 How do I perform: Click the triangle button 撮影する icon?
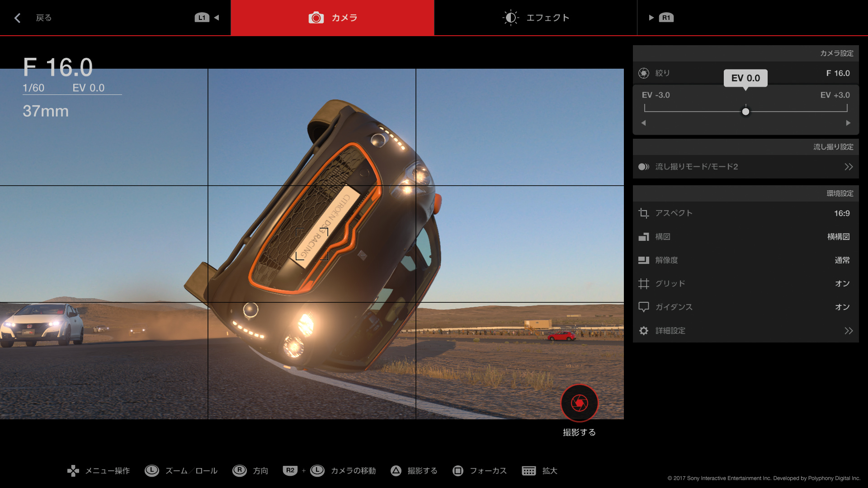click(x=396, y=471)
